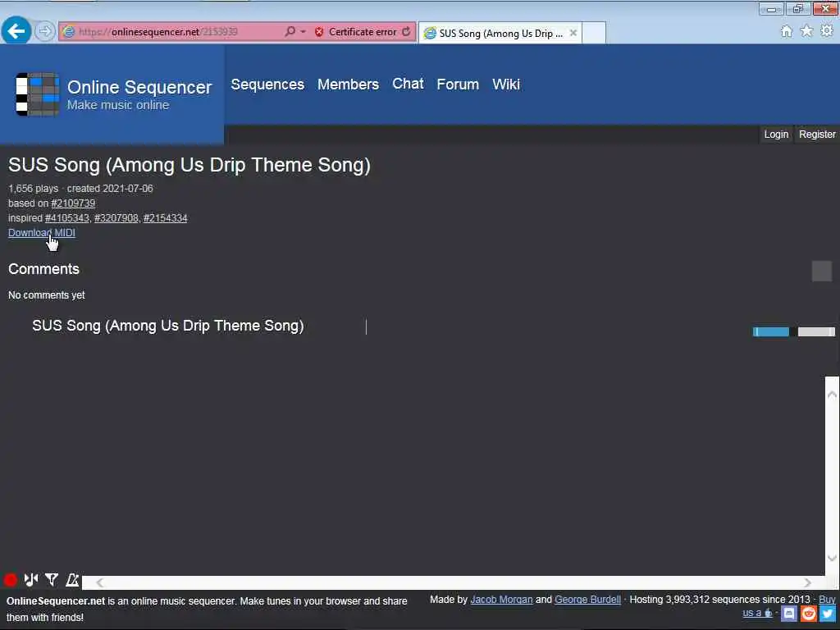This screenshot has width=840, height=630.
Task: Go back with the browser back arrow
Action: click(16, 32)
